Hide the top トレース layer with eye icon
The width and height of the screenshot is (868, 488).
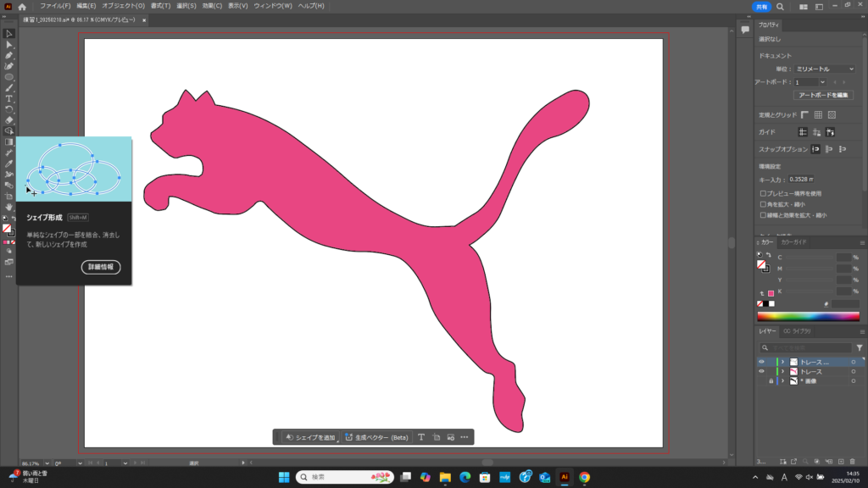[761, 362]
